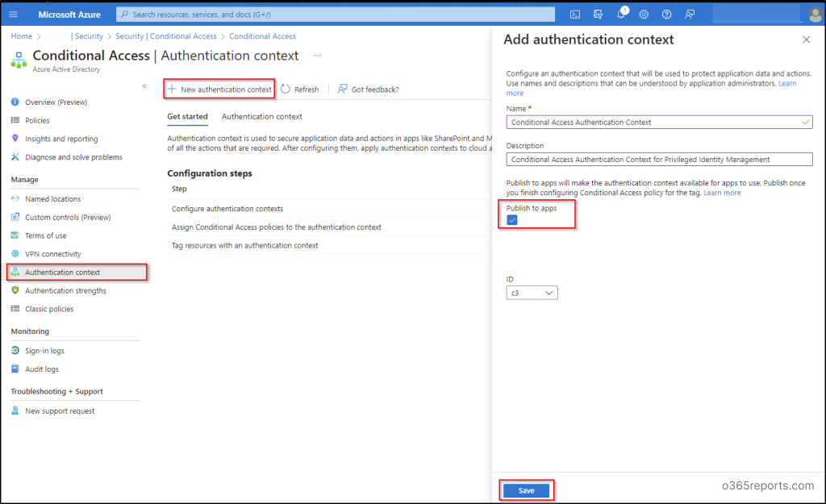
Task: Click the Custom controls (Preview) icon
Action: click(15, 217)
